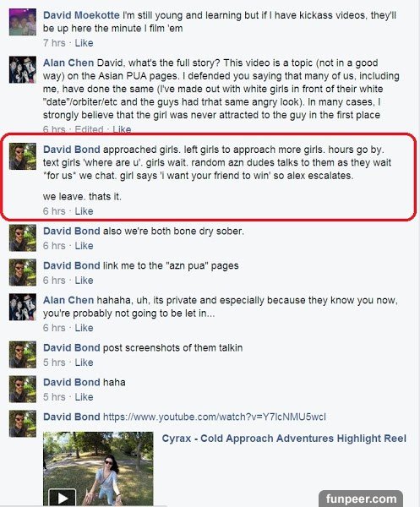Open 'Cyrax - Cold Approach Adventures Highlight Reel' title
420x507 pixels.
(x=284, y=438)
